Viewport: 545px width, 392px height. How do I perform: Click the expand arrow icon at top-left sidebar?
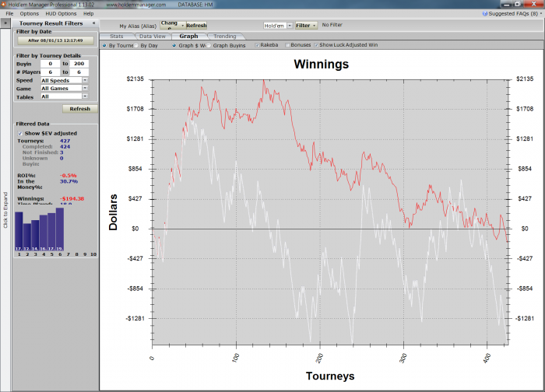pyautogui.click(x=5, y=23)
